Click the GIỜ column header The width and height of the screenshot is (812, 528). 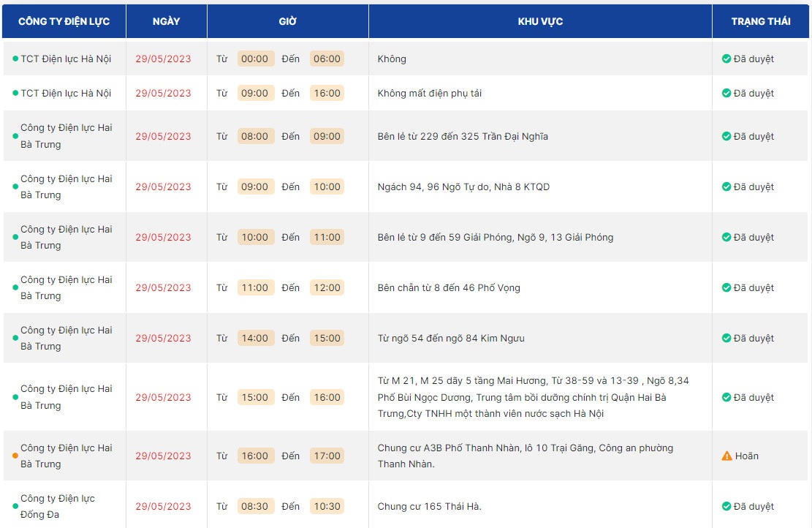pyautogui.click(x=287, y=21)
